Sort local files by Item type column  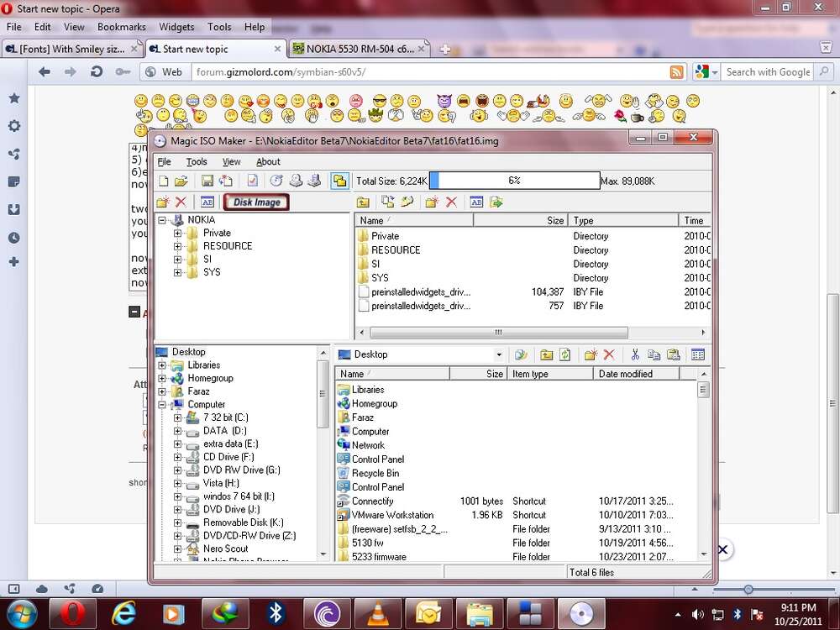click(549, 374)
